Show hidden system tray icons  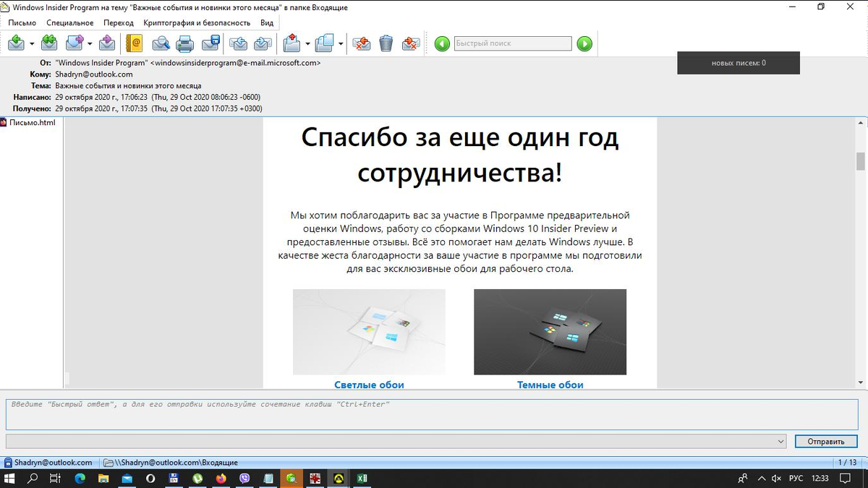(x=760, y=479)
